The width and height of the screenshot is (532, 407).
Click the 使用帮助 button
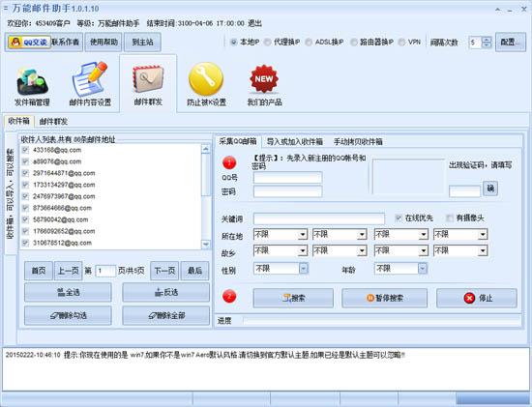pos(103,43)
